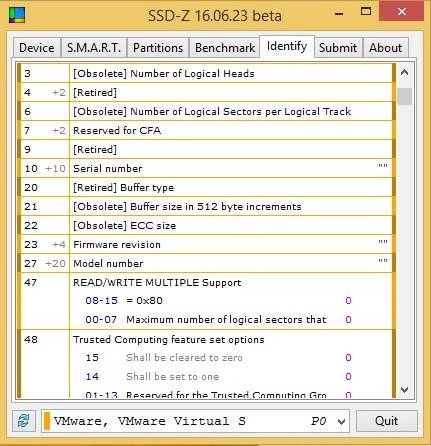Image resolution: width=431 pixels, height=446 pixels.
Task: Select Number of Logical Heads row
Action: coord(205,73)
